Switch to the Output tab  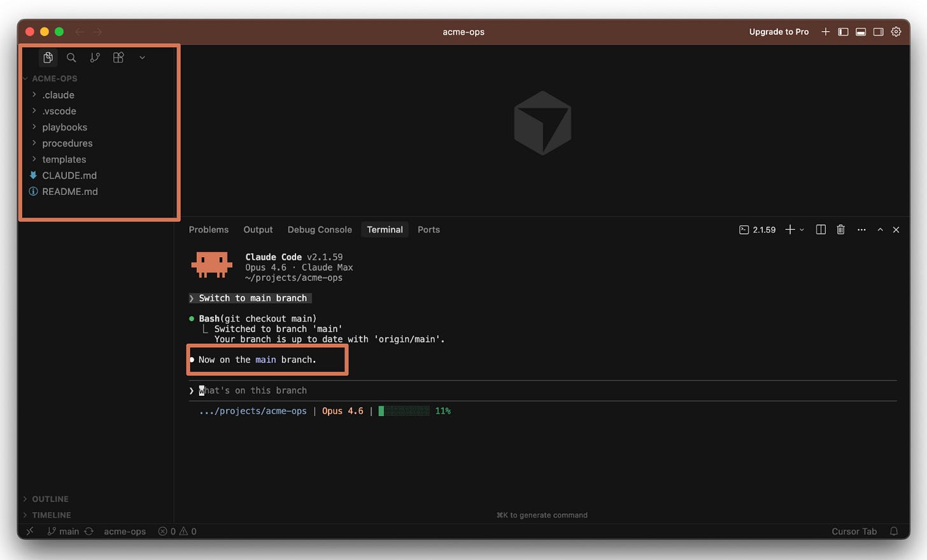258,230
